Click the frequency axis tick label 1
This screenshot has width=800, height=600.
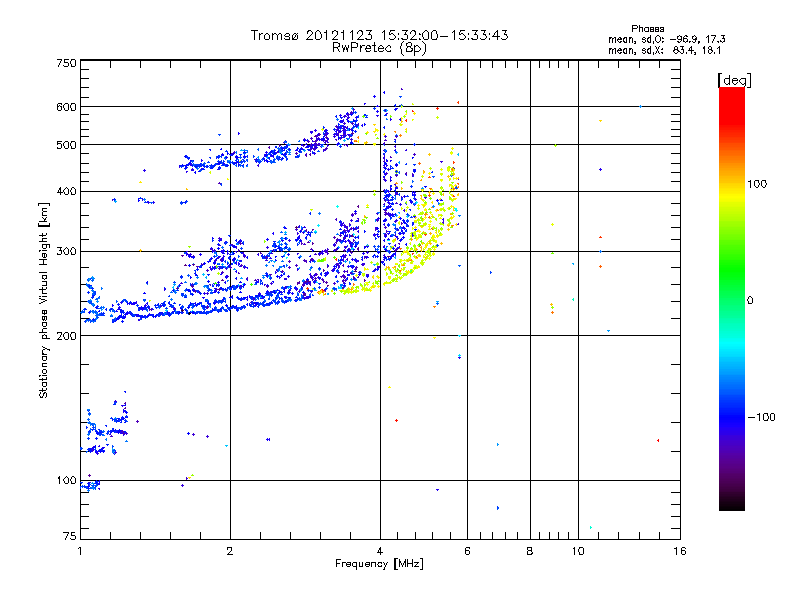pyautogui.click(x=80, y=551)
